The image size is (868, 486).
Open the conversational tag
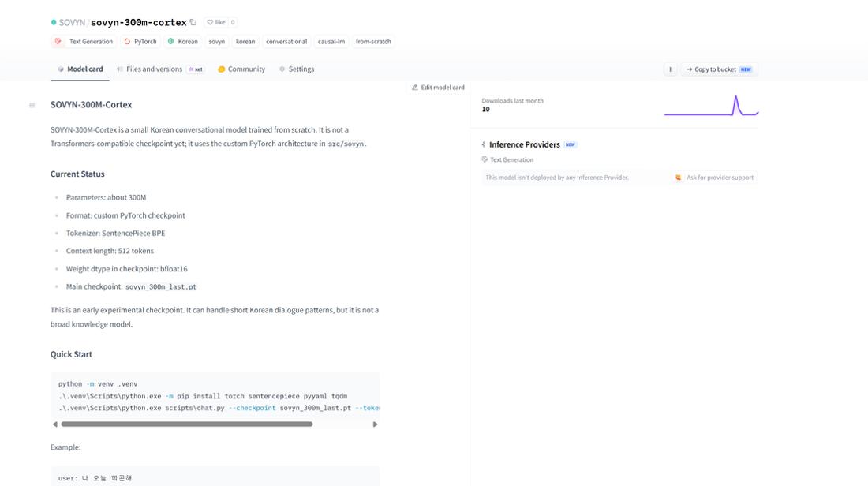tap(286, 42)
